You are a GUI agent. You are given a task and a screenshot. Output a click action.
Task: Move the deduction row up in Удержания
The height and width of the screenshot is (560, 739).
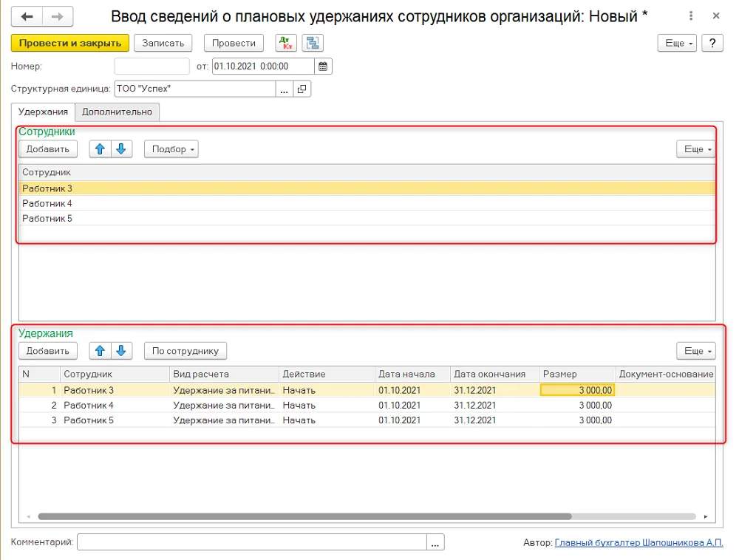[100, 351]
